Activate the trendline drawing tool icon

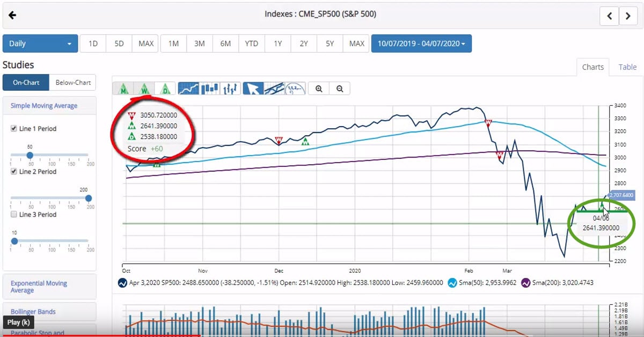pos(274,88)
